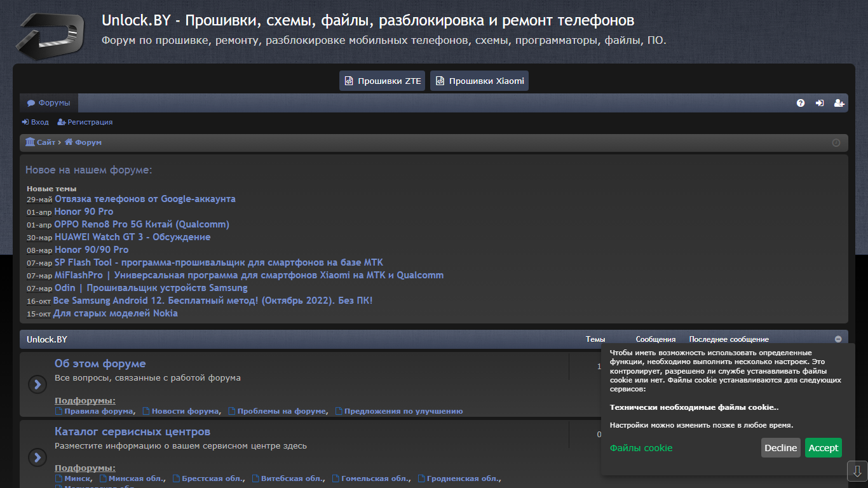Click the Новые темы label
The image size is (868, 488).
(51, 189)
